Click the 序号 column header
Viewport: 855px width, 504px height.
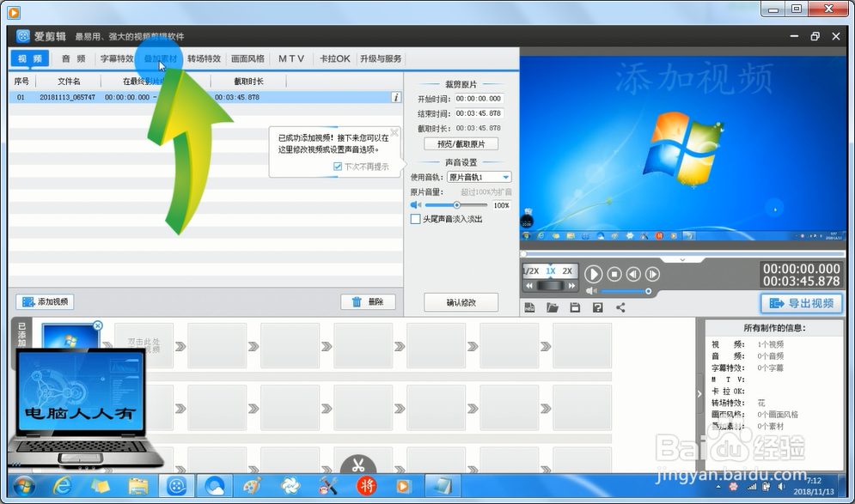21,82
